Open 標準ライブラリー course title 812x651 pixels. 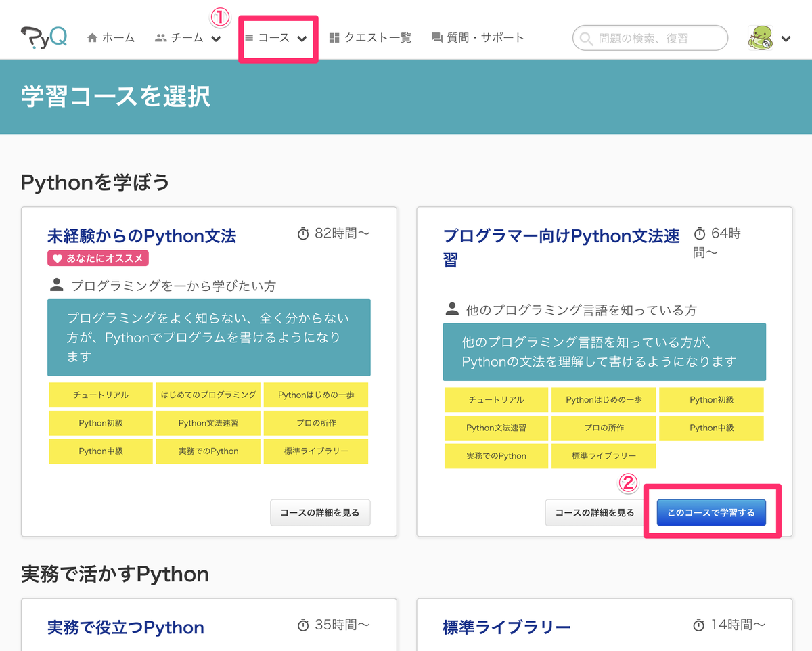click(507, 627)
